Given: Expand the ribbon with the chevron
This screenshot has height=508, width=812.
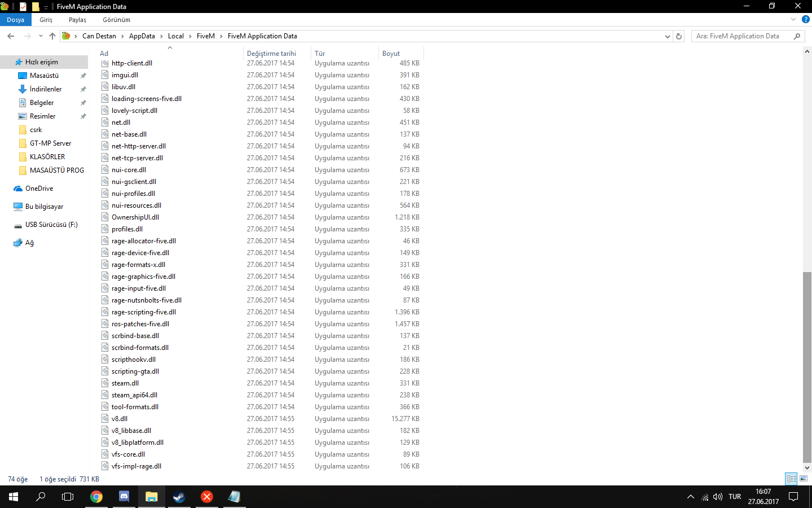Looking at the screenshot, I should (793, 19).
